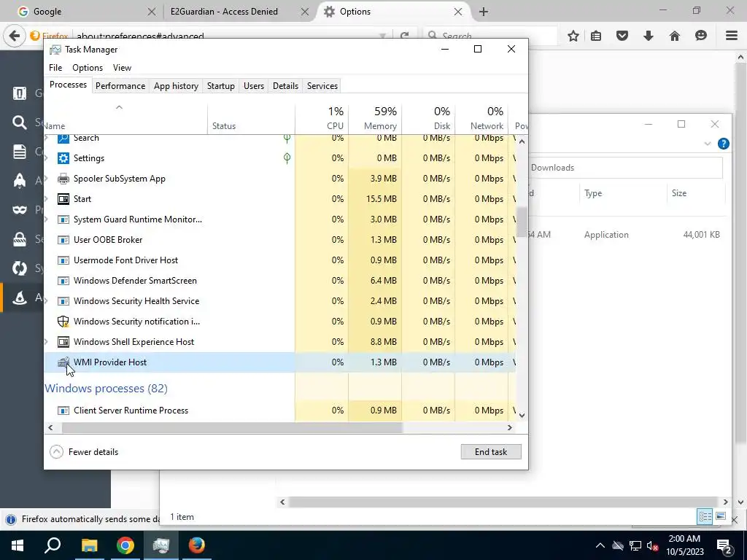Switch to Users tab

pos(253,86)
